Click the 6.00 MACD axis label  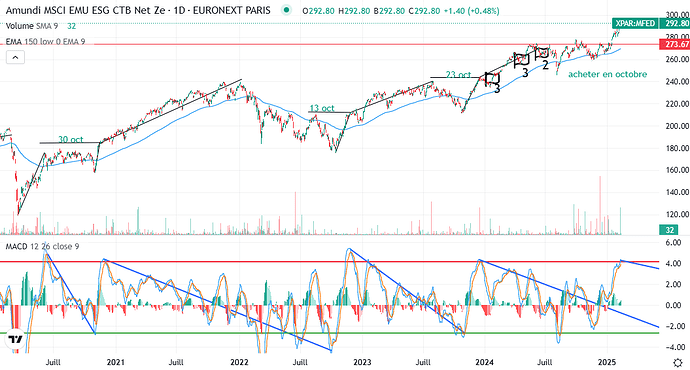click(x=672, y=242)
